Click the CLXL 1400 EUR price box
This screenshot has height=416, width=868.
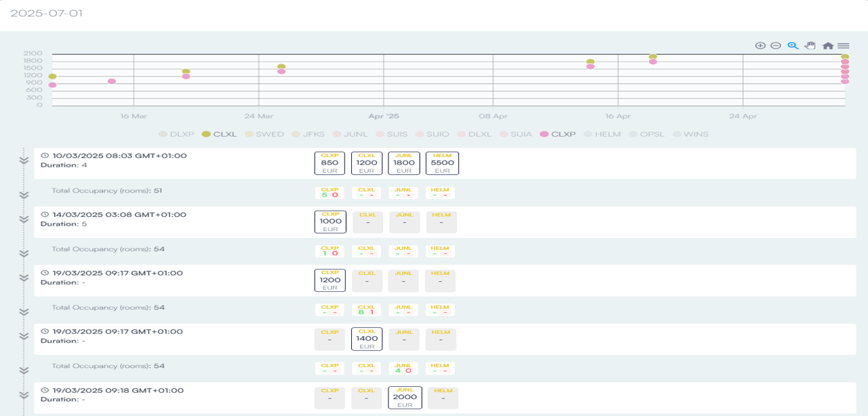[x=367, y=339]
